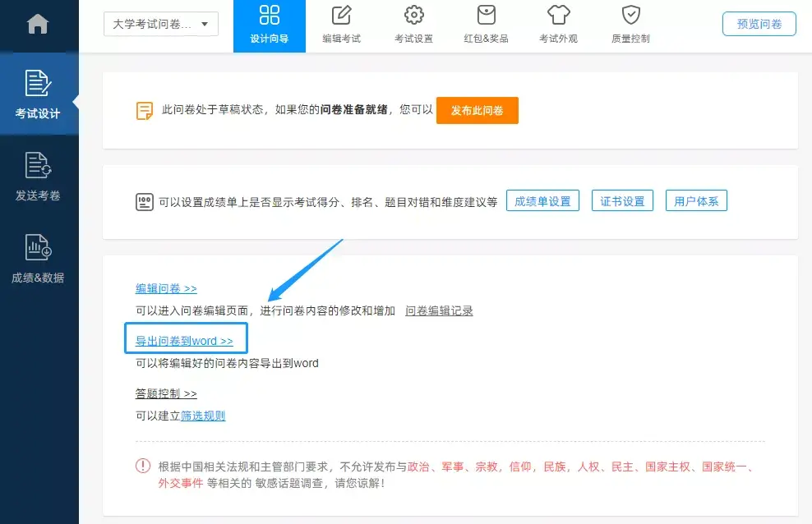Select the 质量控制 quality control icon
The width and height of the screenshot is (812, 524).
[x=630, y=23]
